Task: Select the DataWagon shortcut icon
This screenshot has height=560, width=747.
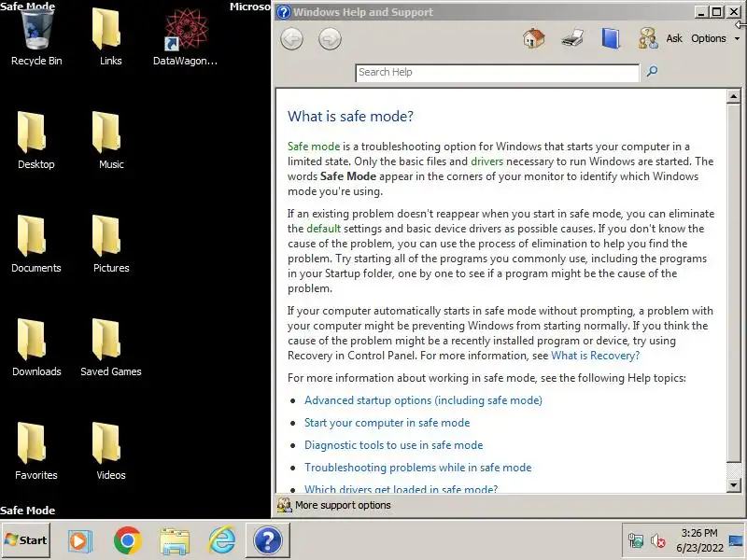Action: [185, 37]
